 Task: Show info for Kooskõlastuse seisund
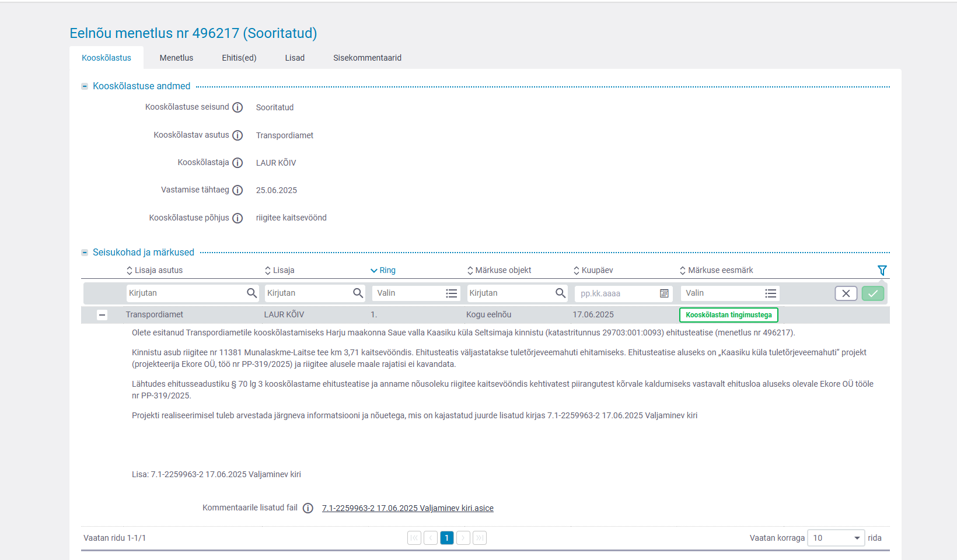coord(237,107)
